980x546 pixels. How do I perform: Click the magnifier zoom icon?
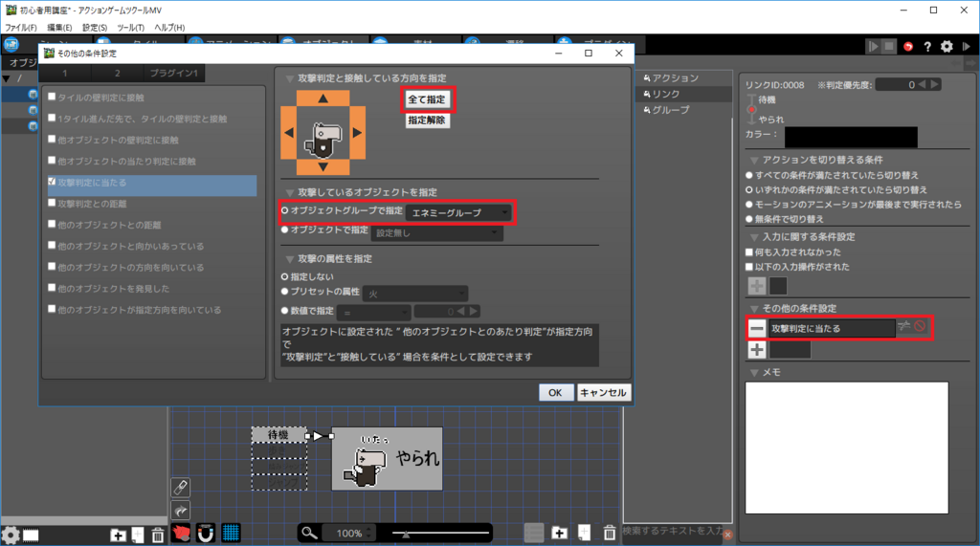click(x=309, y=533)
